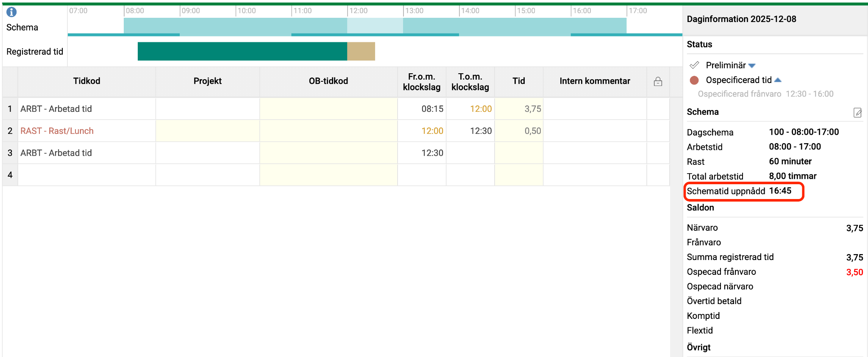
Task: Click the Preliminär checkmark status icon
Action: tap(694, 65)
